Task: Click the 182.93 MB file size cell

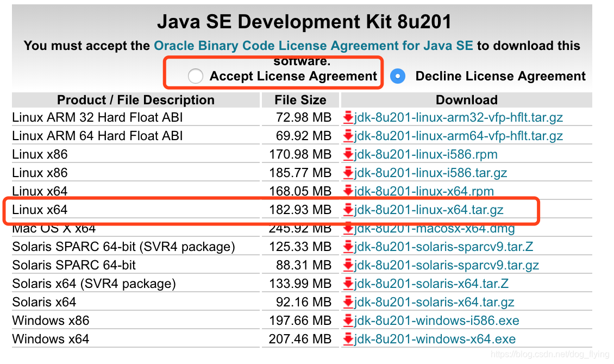Action: [300, 210]
